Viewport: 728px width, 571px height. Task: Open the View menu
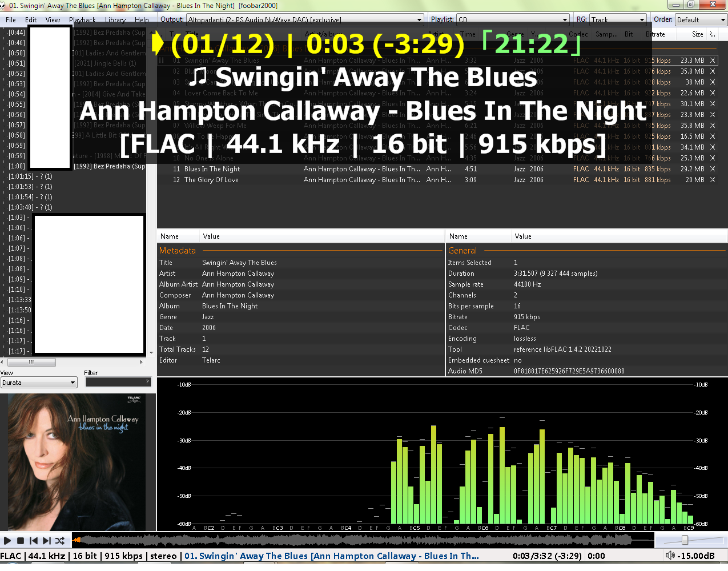point(53,19)
